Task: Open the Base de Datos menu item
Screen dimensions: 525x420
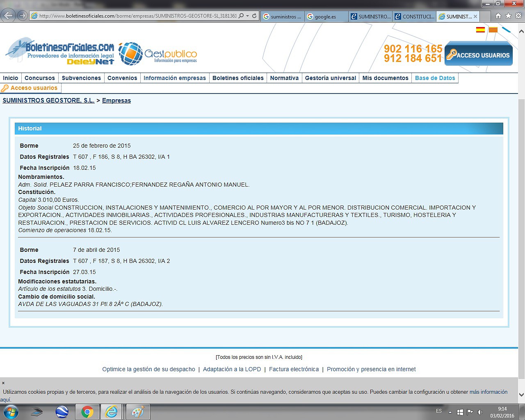Action: tap(435, 78)
